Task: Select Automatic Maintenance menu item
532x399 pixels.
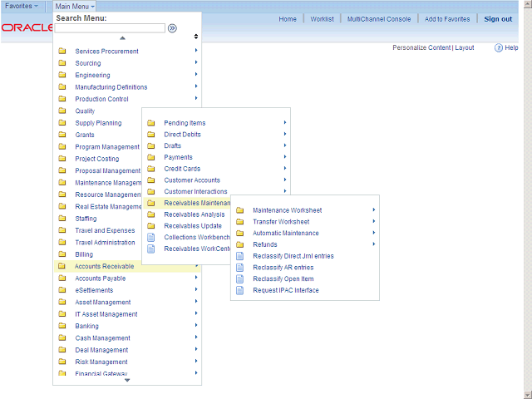Action: coord(284,233)
